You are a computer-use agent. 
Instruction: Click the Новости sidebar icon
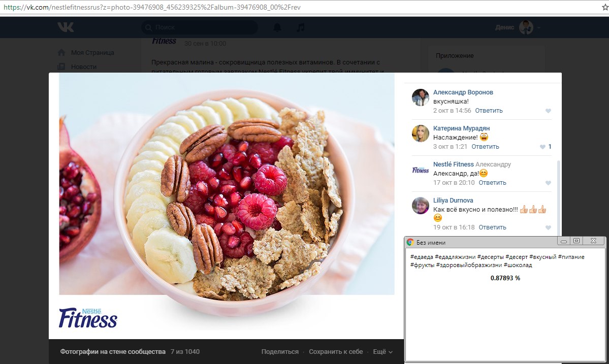coord(61,67)
